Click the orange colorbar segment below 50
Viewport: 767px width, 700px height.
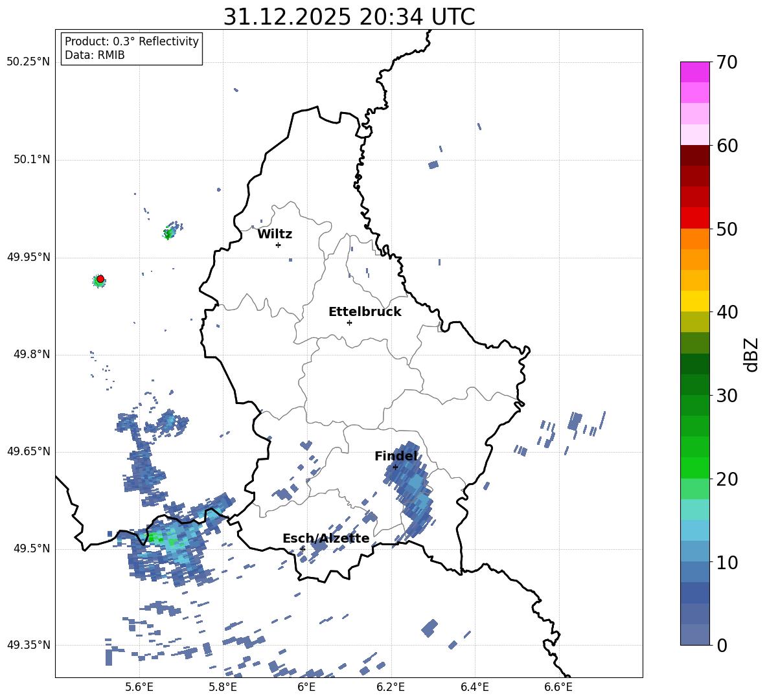click(x=694, y=238)
